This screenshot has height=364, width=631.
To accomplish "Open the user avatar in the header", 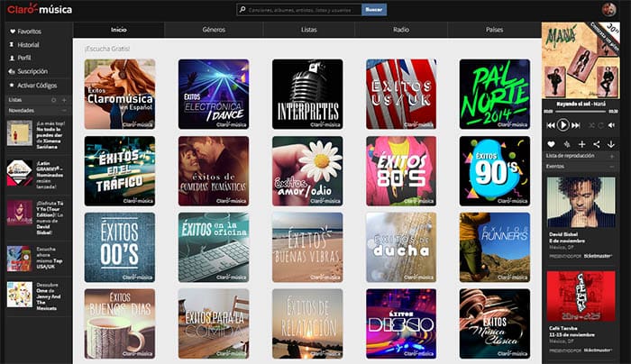I will coord(608,10).
